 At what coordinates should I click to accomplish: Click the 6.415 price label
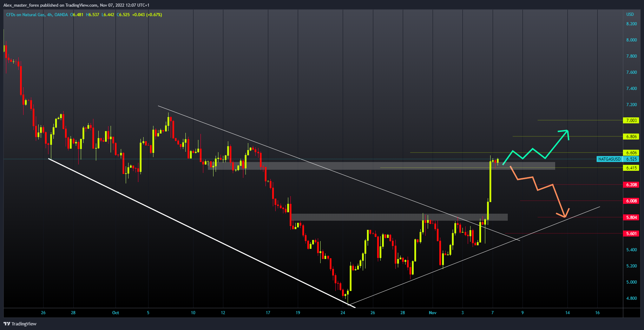click(631, 168)
